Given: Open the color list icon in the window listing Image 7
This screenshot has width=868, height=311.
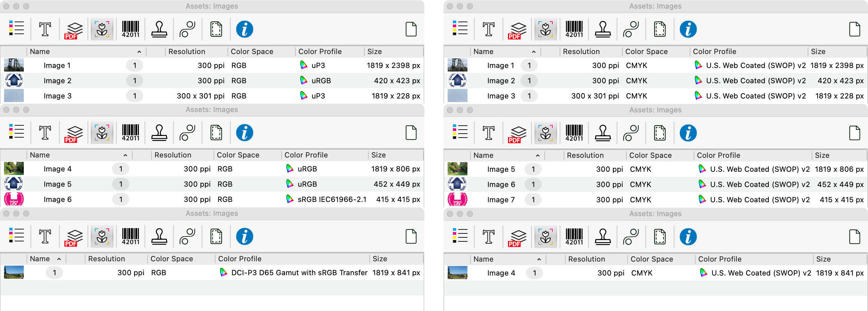Looking at the screenshot, I should point(460,132).
